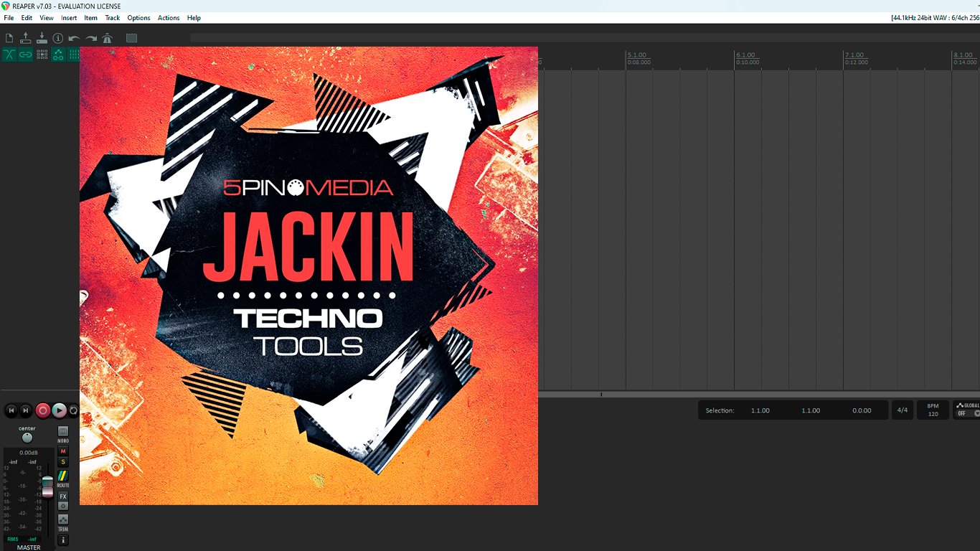Open the Edit menu
The width and height of the screenshot is (980, 551).
click(x=27, y=18)
